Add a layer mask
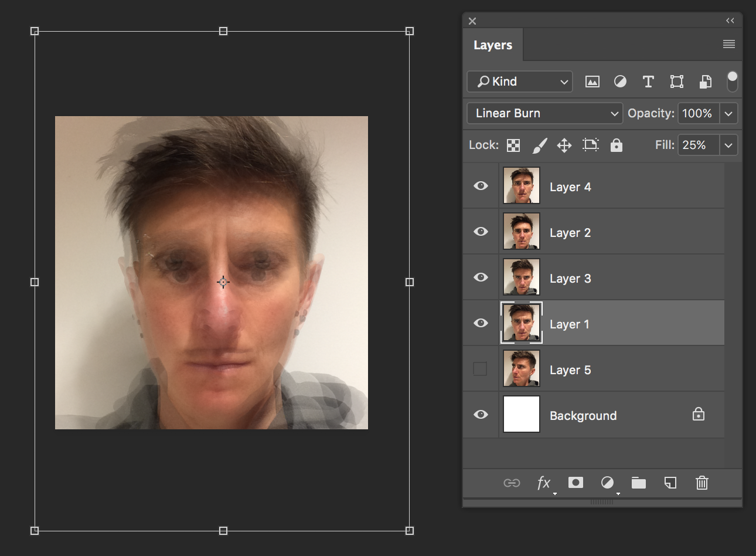Viewport: 756px width, 556px height. click(575, 483)
